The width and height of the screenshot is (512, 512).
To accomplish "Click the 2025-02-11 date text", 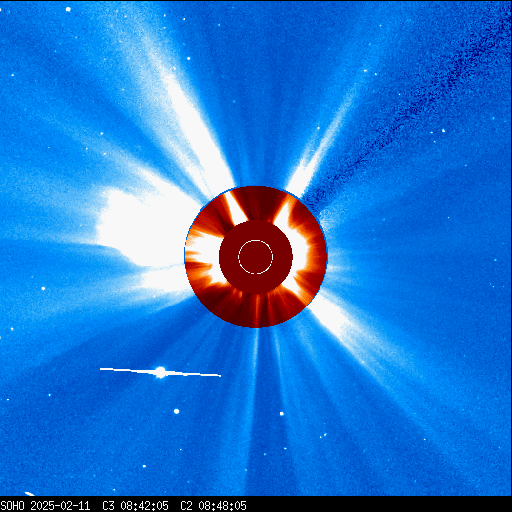I will point(60,506).
